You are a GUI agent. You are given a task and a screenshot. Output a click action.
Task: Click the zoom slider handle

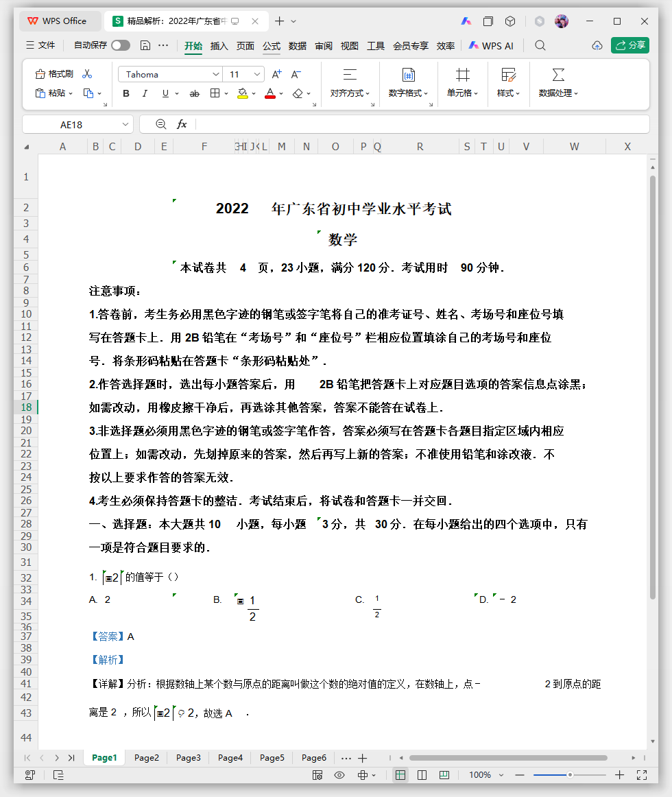pyautogui.click(x=570, y=774)
